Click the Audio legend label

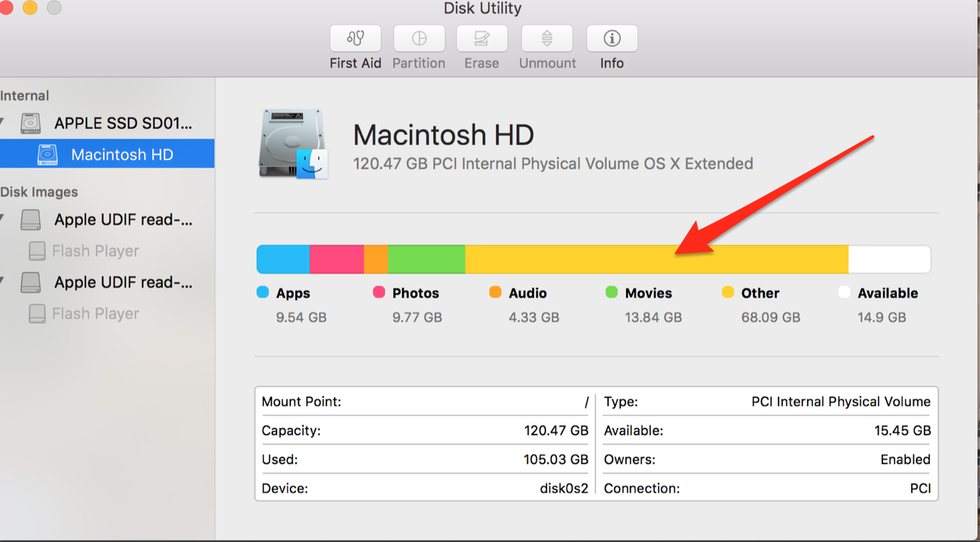(x=527, y=293)
